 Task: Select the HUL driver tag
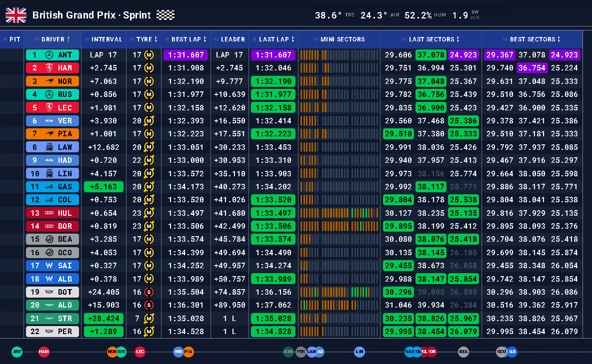[52, 213]
